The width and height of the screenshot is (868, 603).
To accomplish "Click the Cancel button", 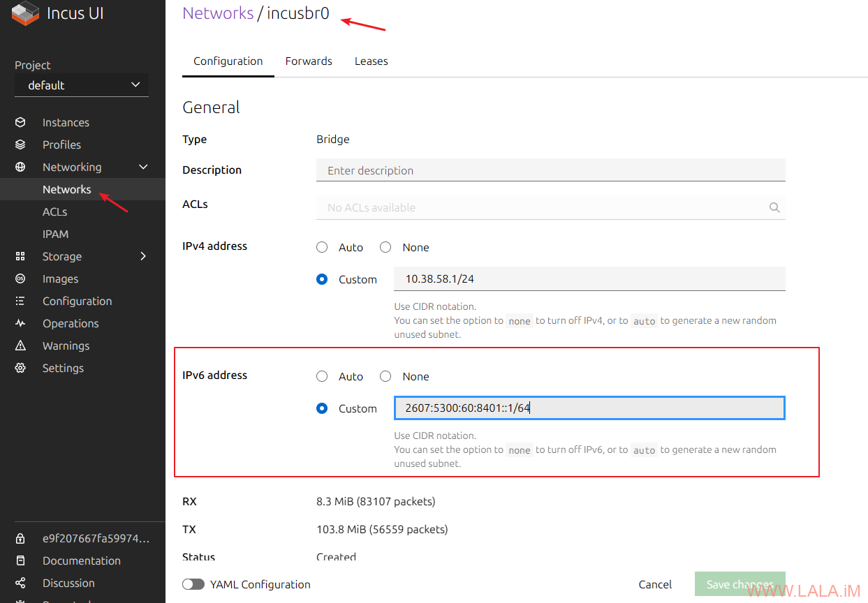I will click(x=655, y=584).
